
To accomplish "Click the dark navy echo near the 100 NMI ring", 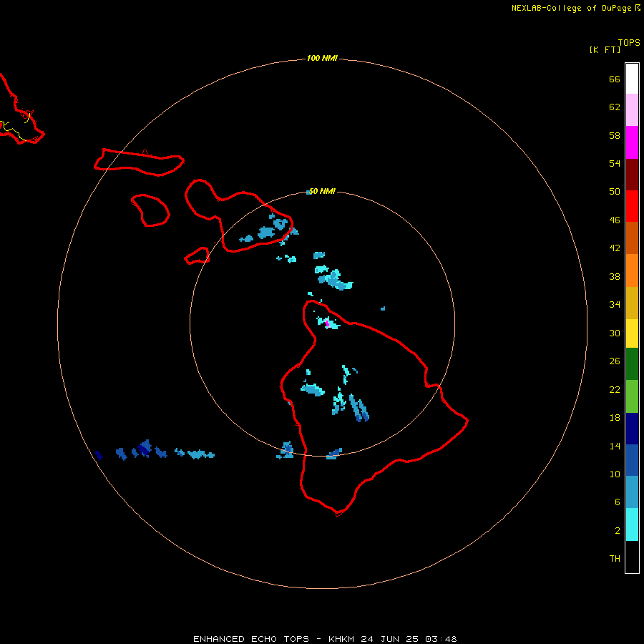I will (99, 455).
